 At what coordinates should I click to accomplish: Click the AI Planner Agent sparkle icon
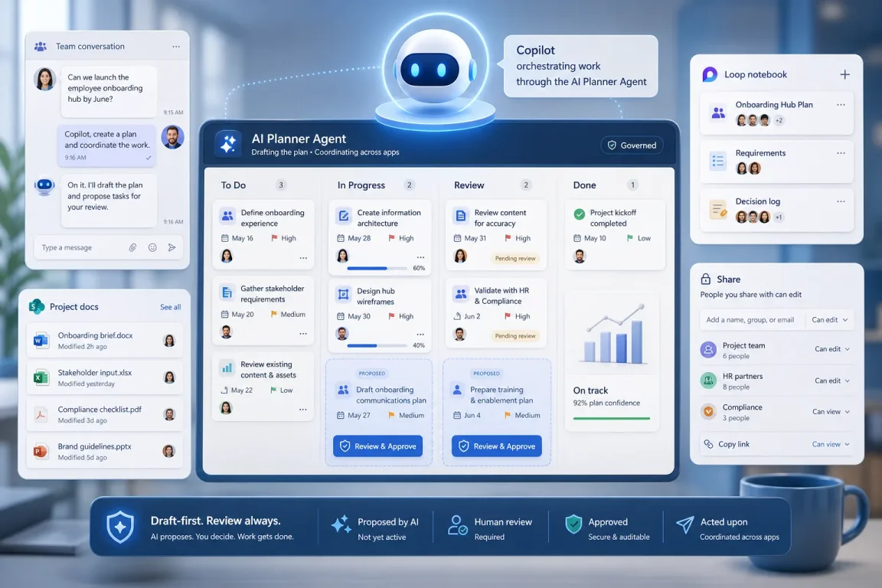click(228, 144)
